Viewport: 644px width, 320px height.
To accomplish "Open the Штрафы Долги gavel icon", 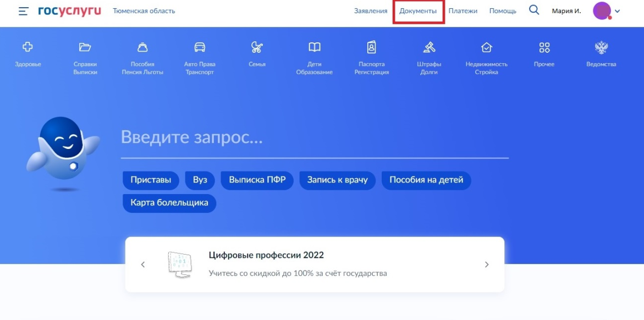I will [429, 48].
